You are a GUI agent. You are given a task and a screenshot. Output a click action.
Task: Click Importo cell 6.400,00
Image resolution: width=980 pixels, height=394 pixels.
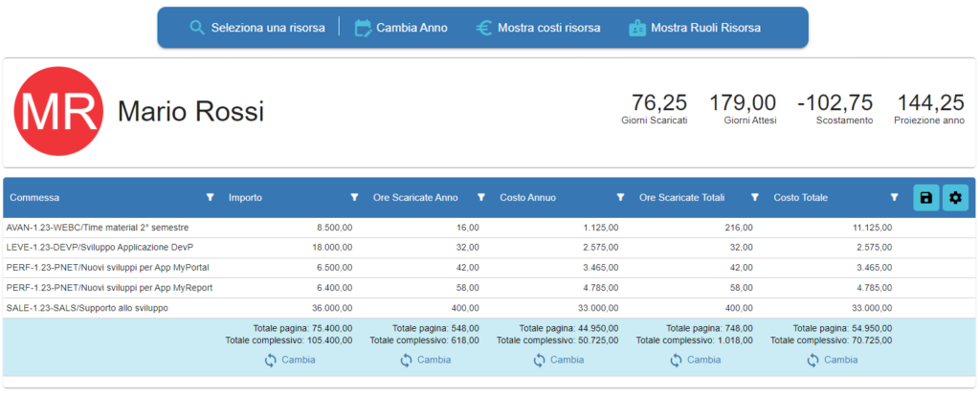pyautogui.click(x=334, y=288)
